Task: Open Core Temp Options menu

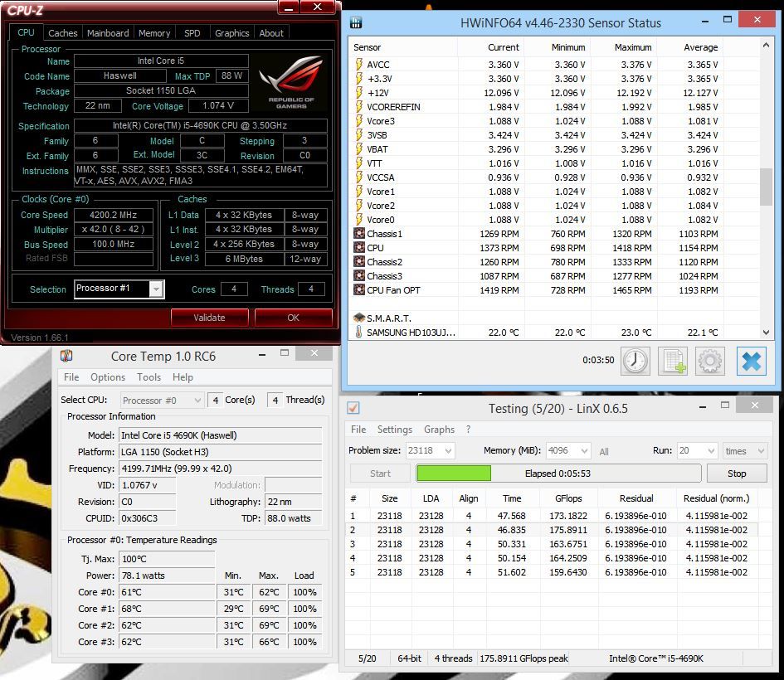Action: 108,376
